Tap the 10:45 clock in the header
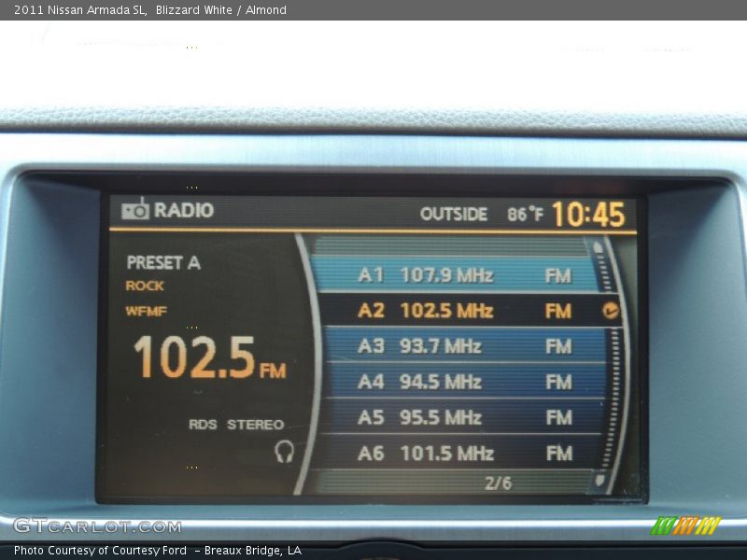747x560 pixels. coord(587,214)
